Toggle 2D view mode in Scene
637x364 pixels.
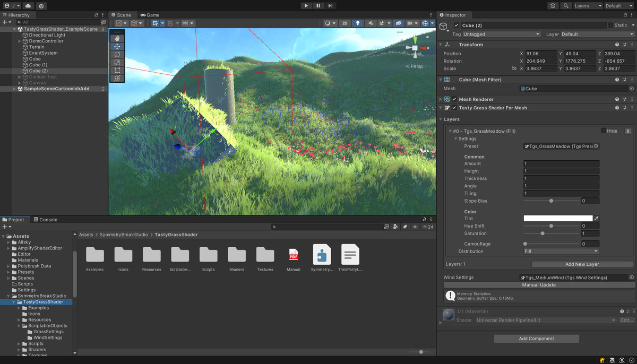pyautogui.click(x=345, y=23)
